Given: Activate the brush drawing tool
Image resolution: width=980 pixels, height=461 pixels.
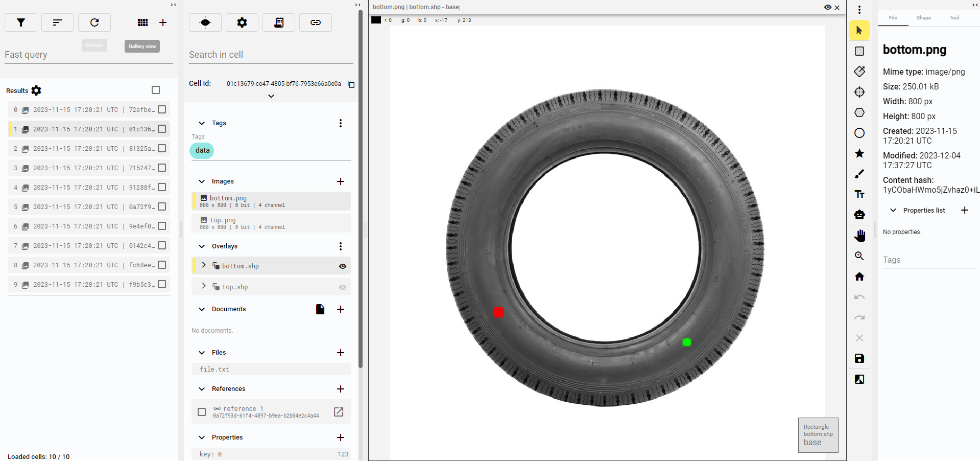Looking at the screenshot, I should click(x=859, y=174).
